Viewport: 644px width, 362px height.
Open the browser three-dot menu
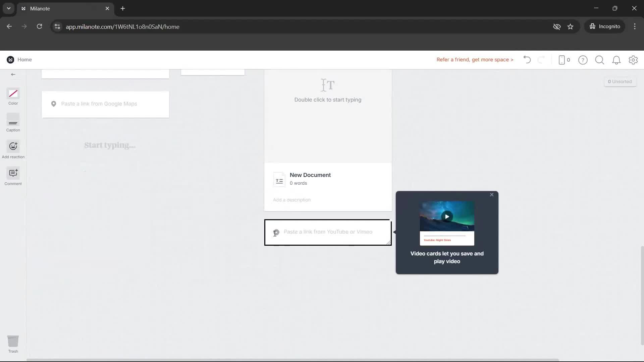[x=635, y=26]
